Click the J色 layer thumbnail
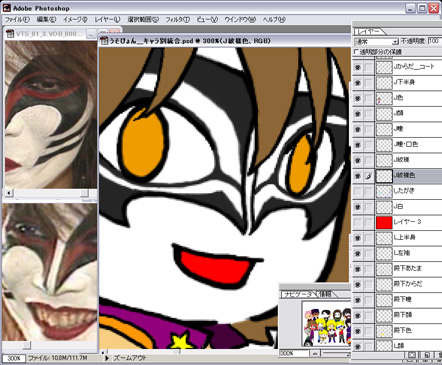This screenshot has height=365, width=442. tap(384, 98)
